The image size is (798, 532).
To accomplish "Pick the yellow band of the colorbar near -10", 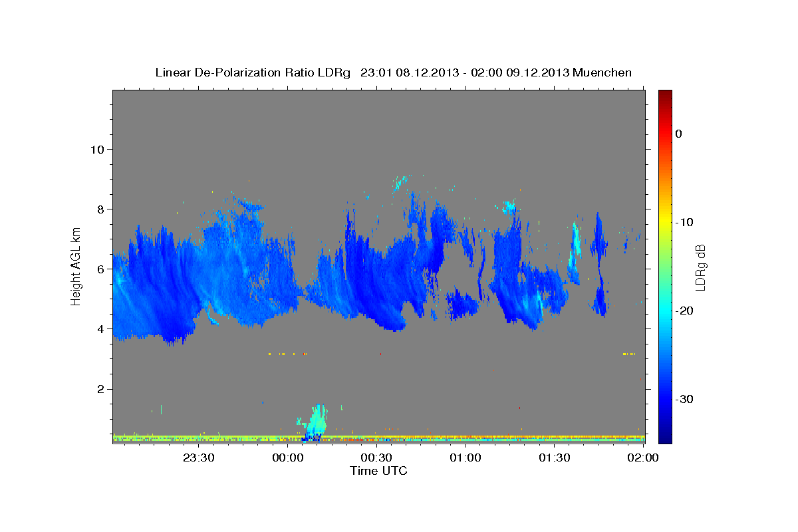I will click(665, 222).
